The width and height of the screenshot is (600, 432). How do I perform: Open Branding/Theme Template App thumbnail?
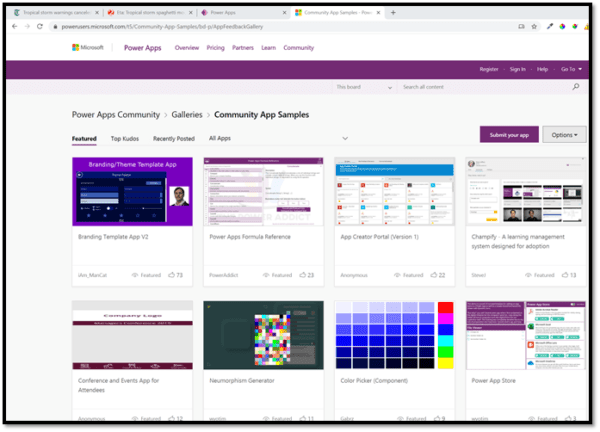click(132, 191)
